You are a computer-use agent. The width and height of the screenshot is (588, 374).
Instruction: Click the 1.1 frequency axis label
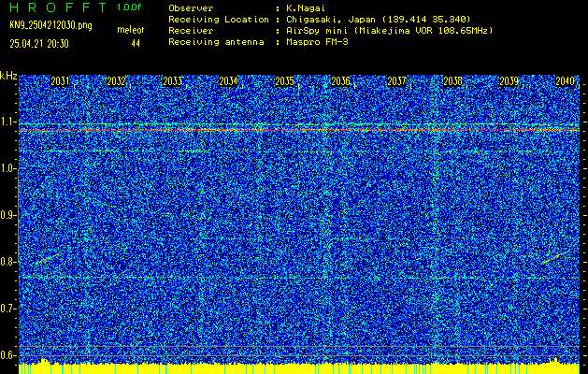pos(7,122)
